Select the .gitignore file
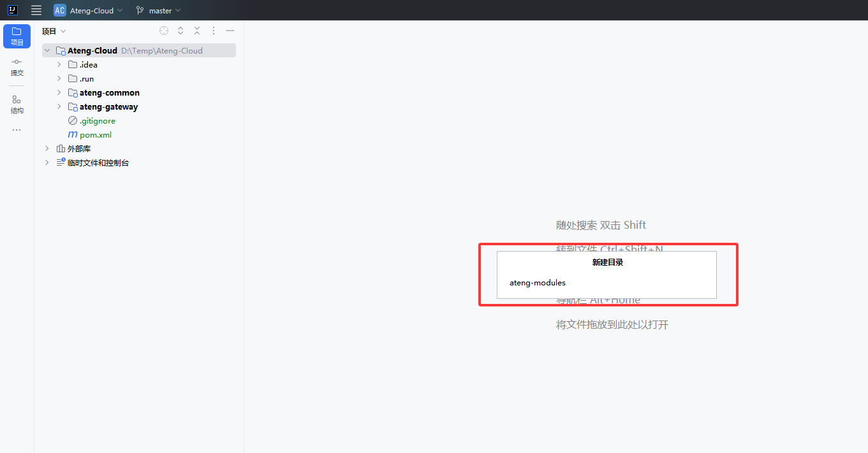Screen dimensions: 868x453 [x=97, y=120]
